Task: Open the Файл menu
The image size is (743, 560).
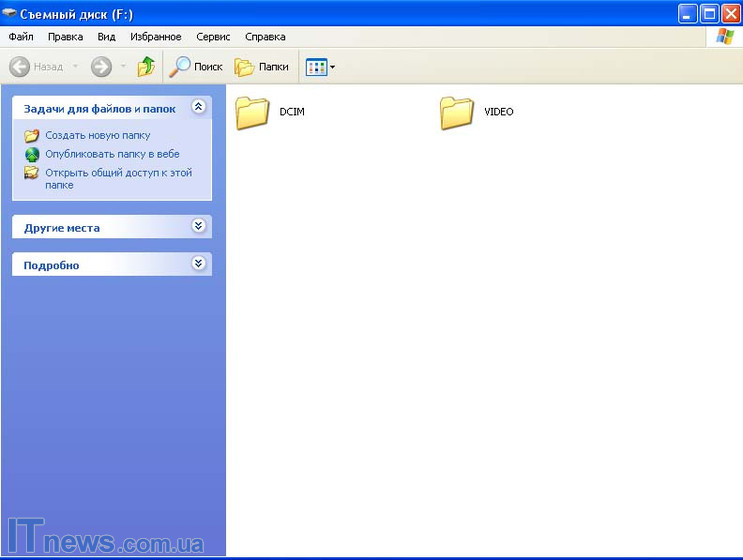Action: tap(21, 37)
